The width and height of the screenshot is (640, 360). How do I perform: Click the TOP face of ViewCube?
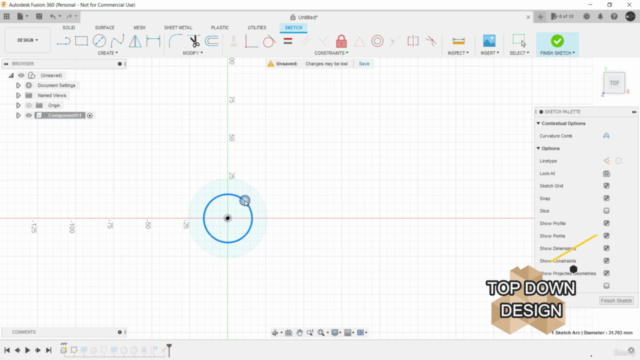614,83
